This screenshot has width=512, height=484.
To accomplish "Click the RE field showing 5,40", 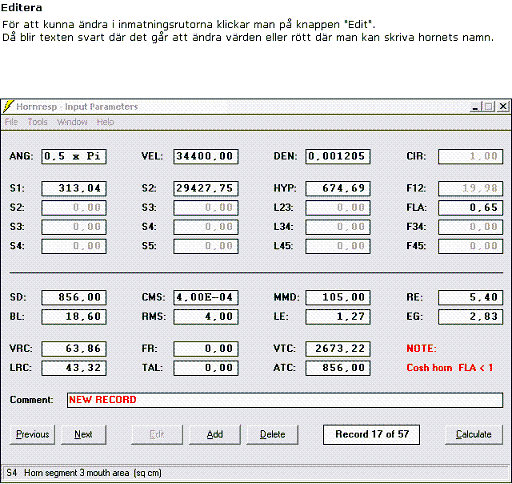I will tap(470, 298).
